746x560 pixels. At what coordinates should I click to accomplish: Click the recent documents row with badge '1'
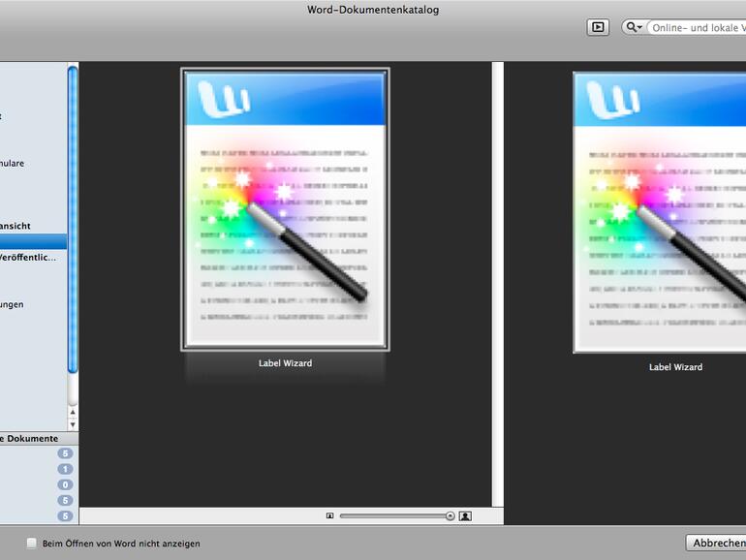pos(39,469)
